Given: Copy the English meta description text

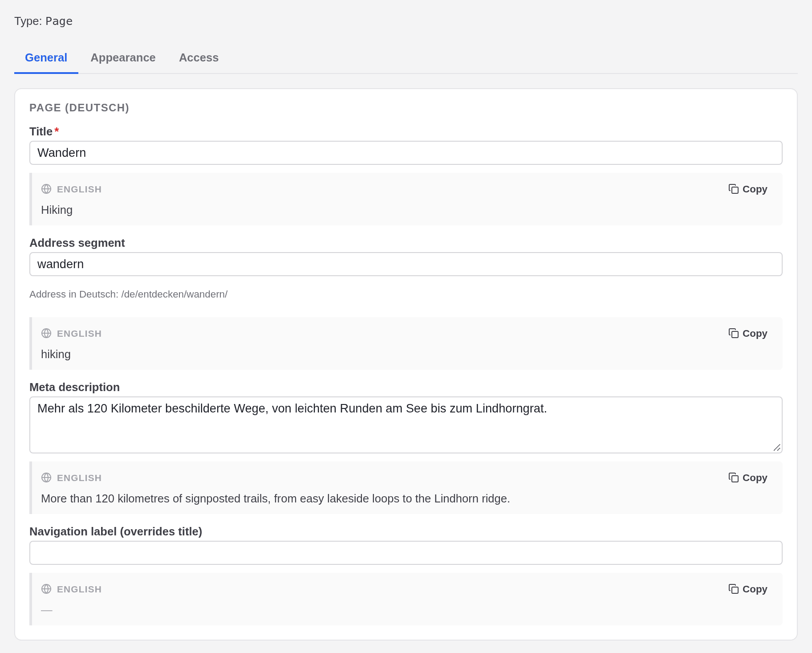Looking at the screenshot, I should 748,478.
